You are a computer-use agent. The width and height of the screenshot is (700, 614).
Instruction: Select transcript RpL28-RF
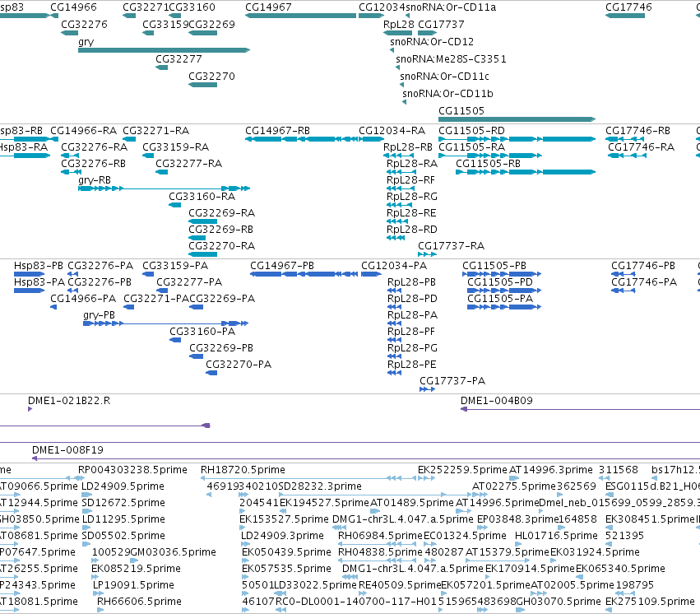(x=410, y=180)
